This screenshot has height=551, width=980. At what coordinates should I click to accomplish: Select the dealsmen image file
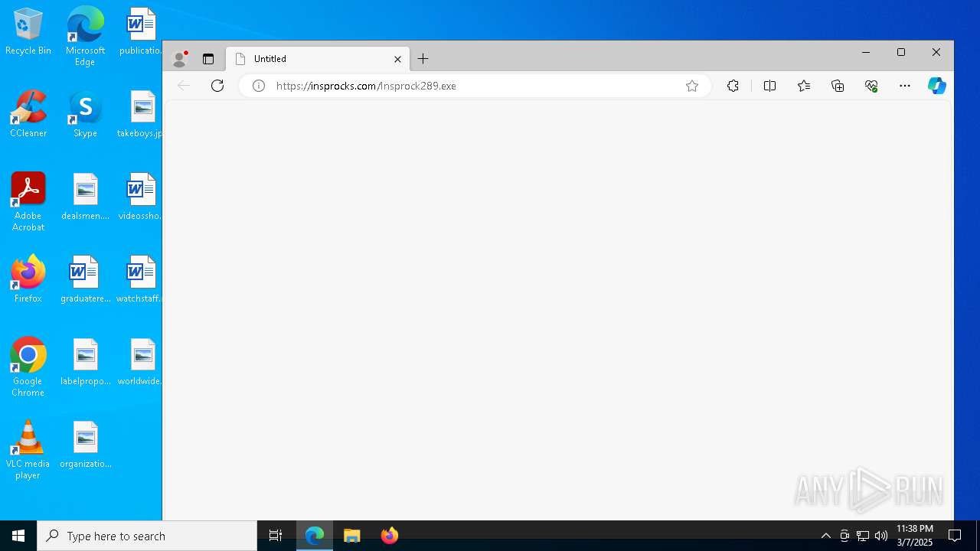[x=85, y=197]
